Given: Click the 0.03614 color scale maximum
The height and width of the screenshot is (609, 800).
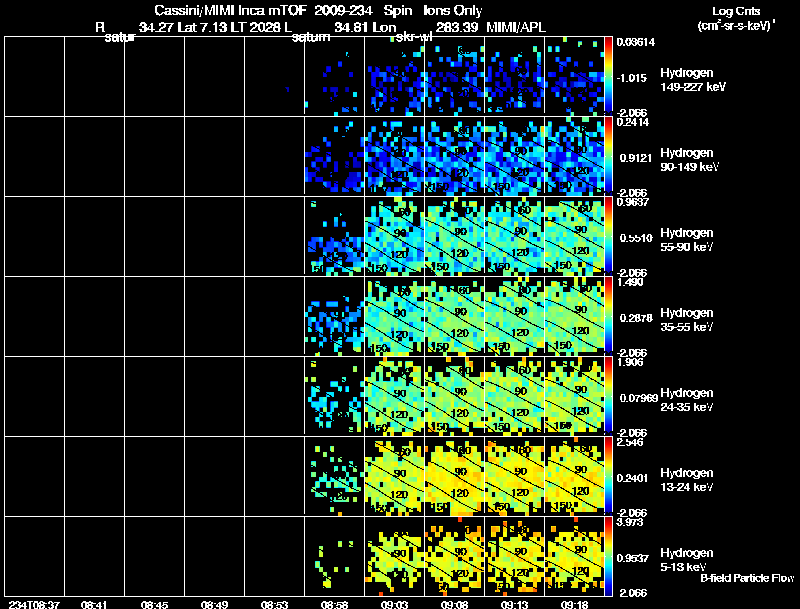Looking at the screenshot, I should tap(636, 42).
